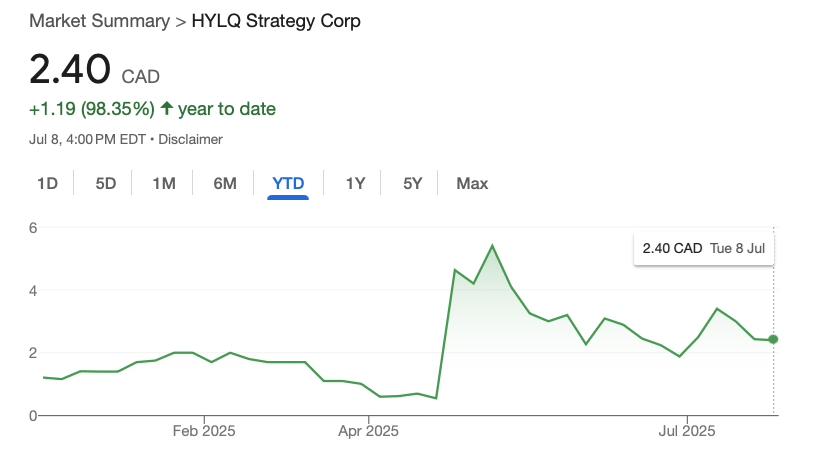Switch to the 6M time range

pos(225,183)
